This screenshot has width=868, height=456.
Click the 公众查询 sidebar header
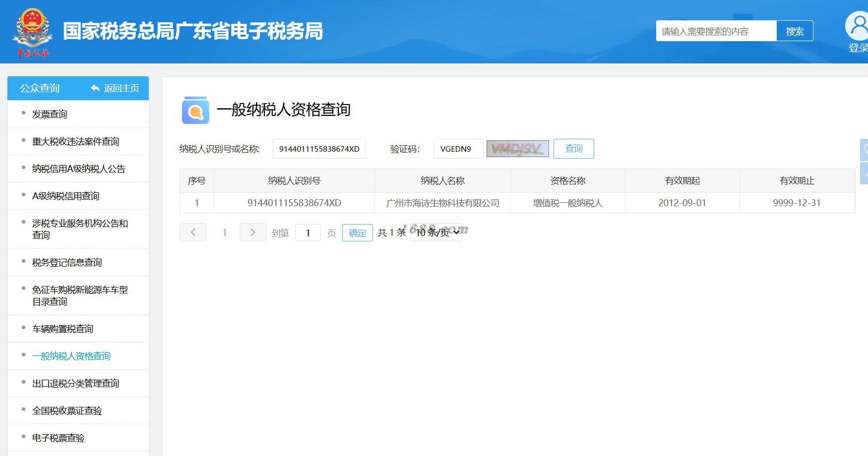[x=40, y=88]
